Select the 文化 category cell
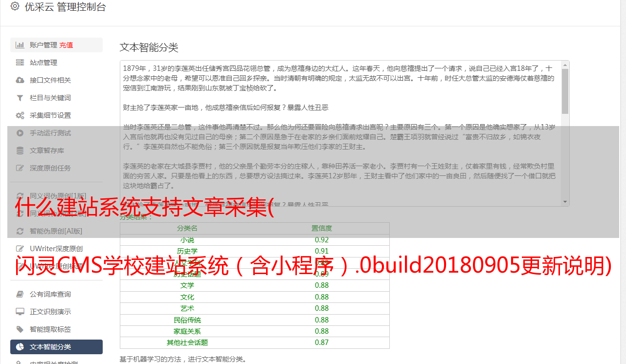The width and height of the screenshot is (626, 364). coord(187,297)
